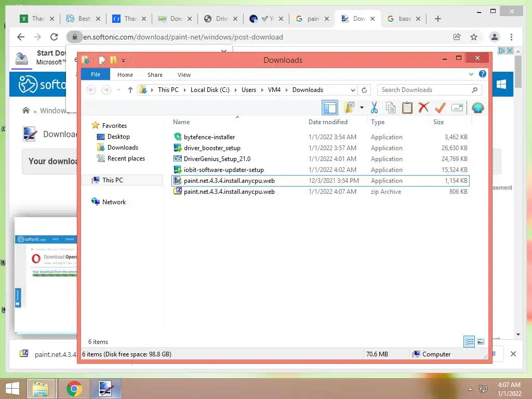Click the orange checkmark icon in toolbar

point(440,108)
